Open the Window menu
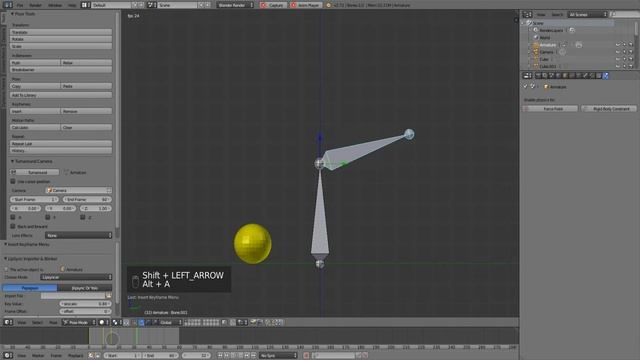 [55, 5]
